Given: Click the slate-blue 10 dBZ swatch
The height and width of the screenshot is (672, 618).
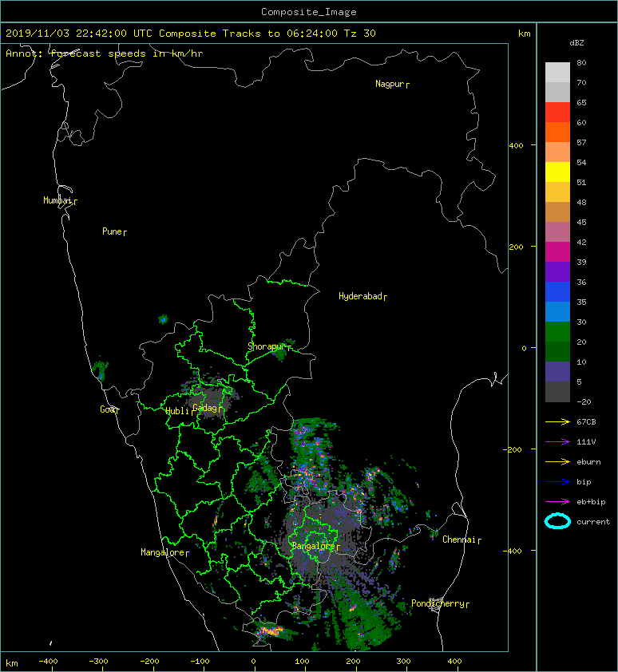Looking at the screenshot, I should click(x=557, y=371).
